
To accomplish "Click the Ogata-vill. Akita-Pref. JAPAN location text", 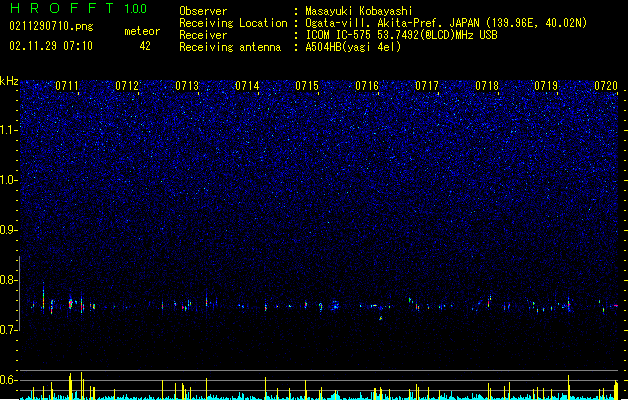I will 446,23.
